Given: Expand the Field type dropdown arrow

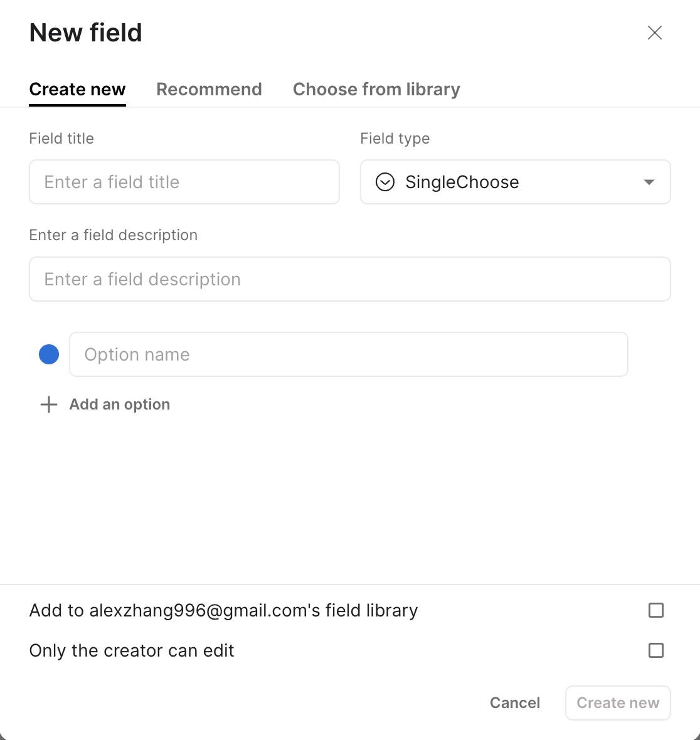Looking at the screenshot, I should coord(649,182).
